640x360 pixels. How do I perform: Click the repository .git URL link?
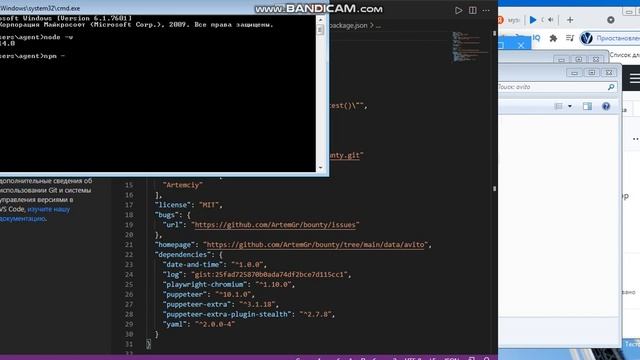pos(345,156)
